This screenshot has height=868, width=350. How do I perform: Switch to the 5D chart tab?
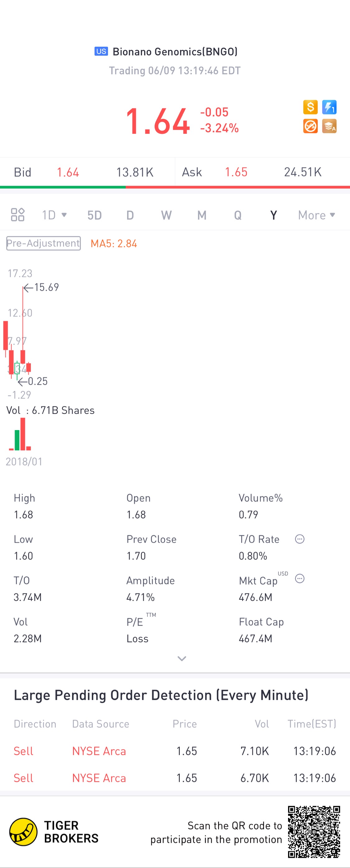[x=94, y=215]
